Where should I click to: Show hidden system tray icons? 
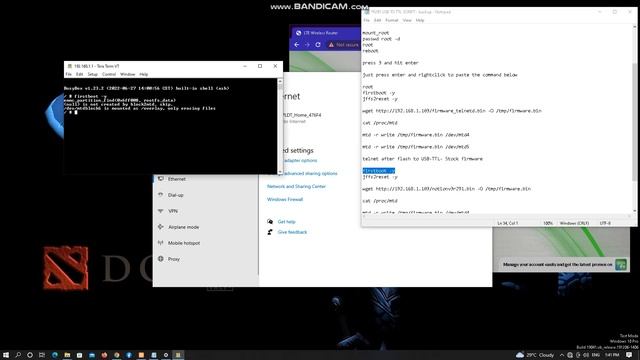562,355
